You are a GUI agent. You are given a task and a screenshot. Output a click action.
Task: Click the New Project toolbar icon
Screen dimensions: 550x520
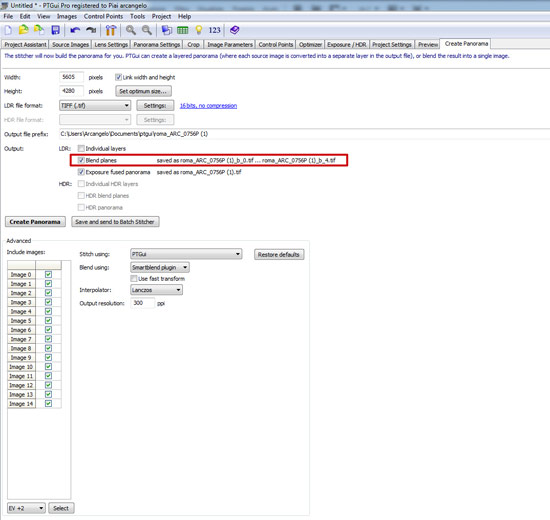8,31
